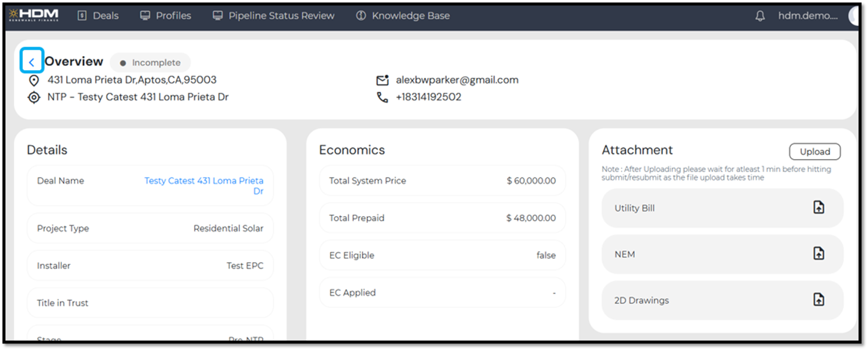The height and width of the screenshot is (350, 868).
Task: Open the Deals menu
Action: pyautogui.click(x=98, y=15)
